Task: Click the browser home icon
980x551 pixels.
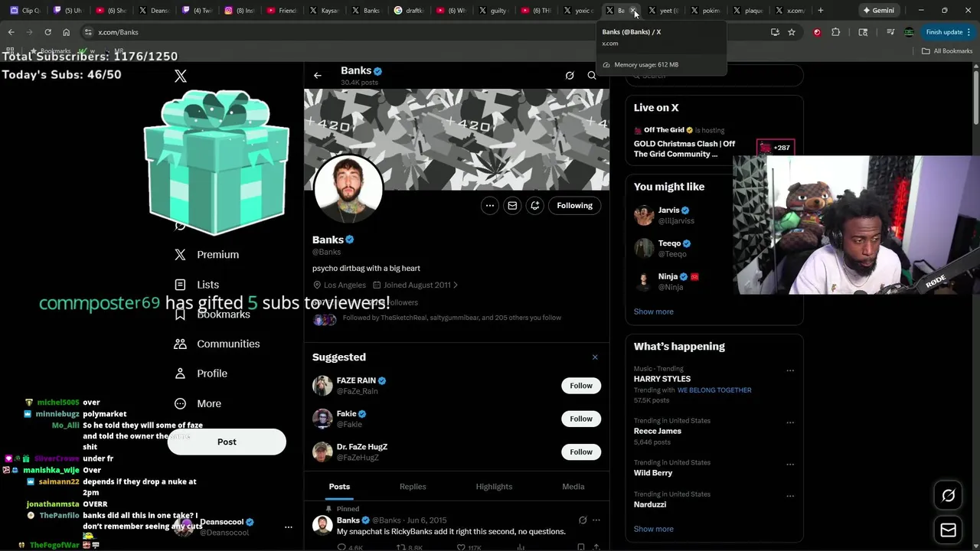Action: point(66,32)
